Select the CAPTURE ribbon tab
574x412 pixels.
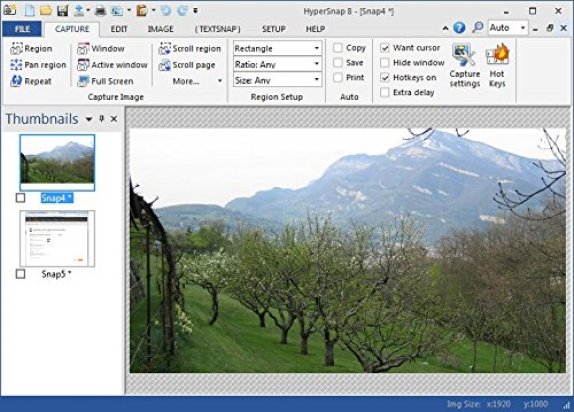[72, 29]
